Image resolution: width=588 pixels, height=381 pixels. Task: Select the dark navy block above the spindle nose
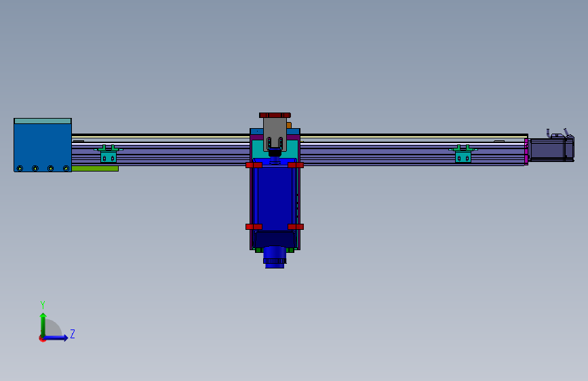275,239
